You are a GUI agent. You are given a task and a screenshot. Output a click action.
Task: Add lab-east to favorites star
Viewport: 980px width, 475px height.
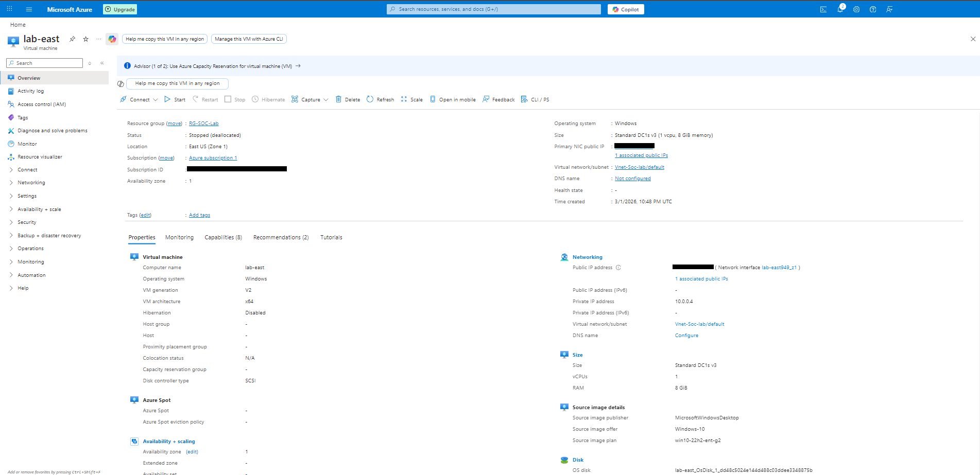(x=86, y=39)
